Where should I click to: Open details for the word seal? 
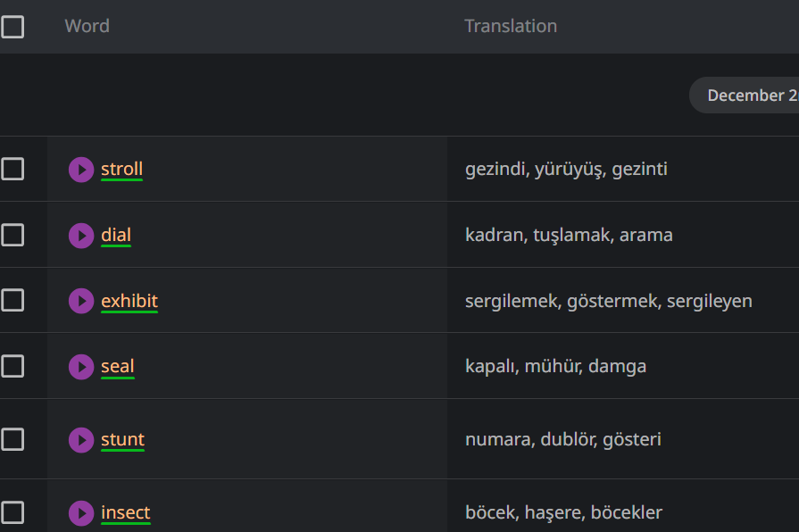coord(118,366)
